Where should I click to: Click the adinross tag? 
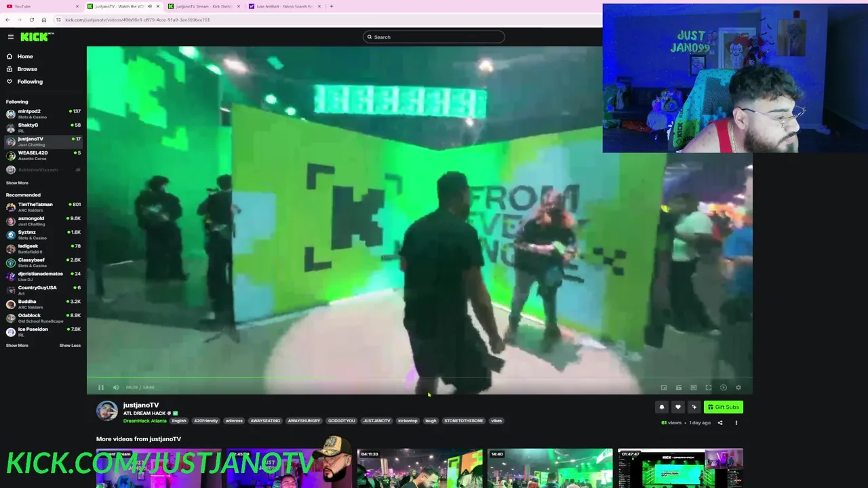pyautogui.click(x=234, y=421)
